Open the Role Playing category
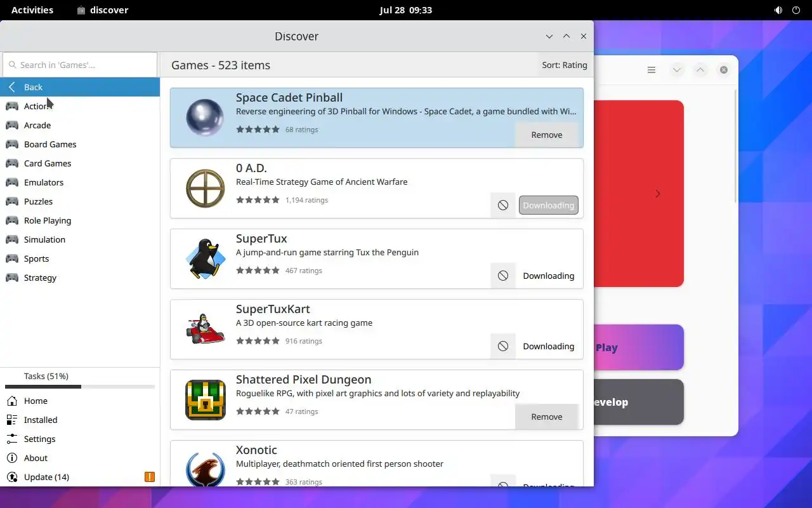The width and height of the screenshot is (812, 508). click(x=80, y=220)
